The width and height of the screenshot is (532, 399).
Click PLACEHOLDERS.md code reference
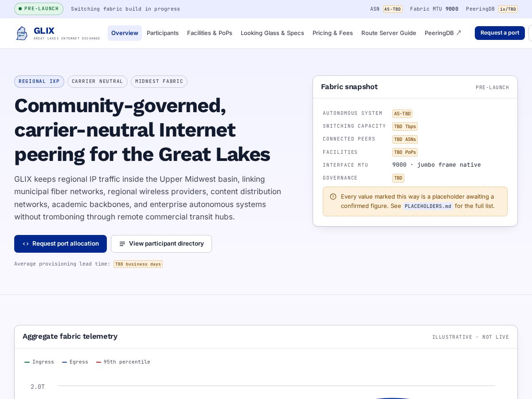428,206
